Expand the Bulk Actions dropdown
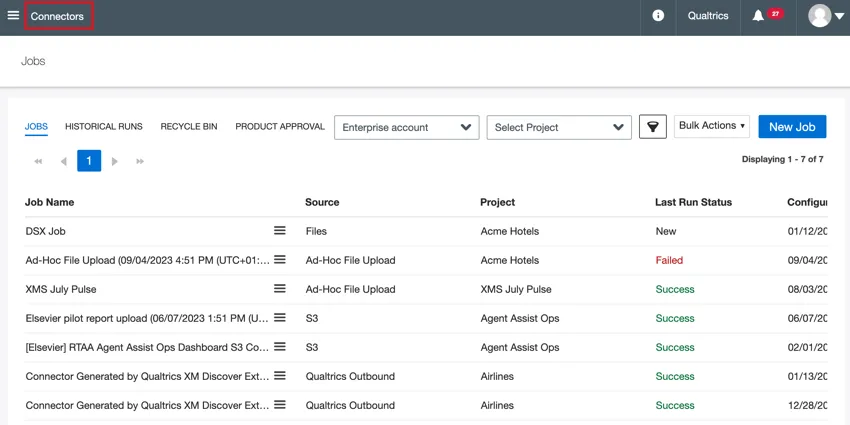Image resolution: width=850 pixels, height=425 pixels. (712, 126)
